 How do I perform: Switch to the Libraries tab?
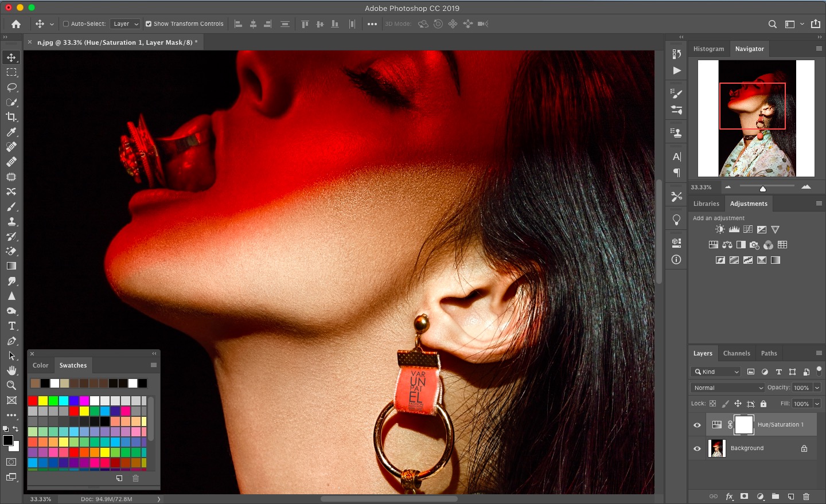pos(706,204)
